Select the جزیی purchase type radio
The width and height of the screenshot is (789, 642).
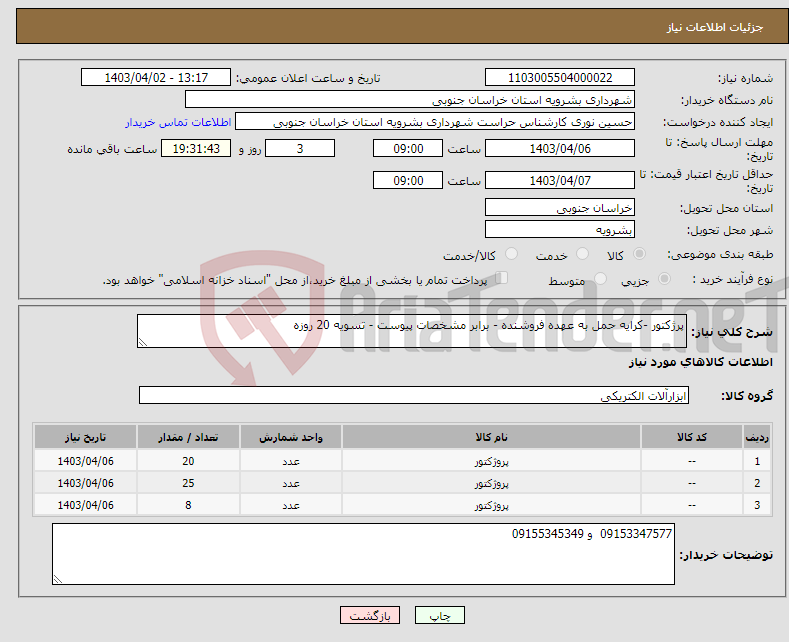click(x=664, y=279)
